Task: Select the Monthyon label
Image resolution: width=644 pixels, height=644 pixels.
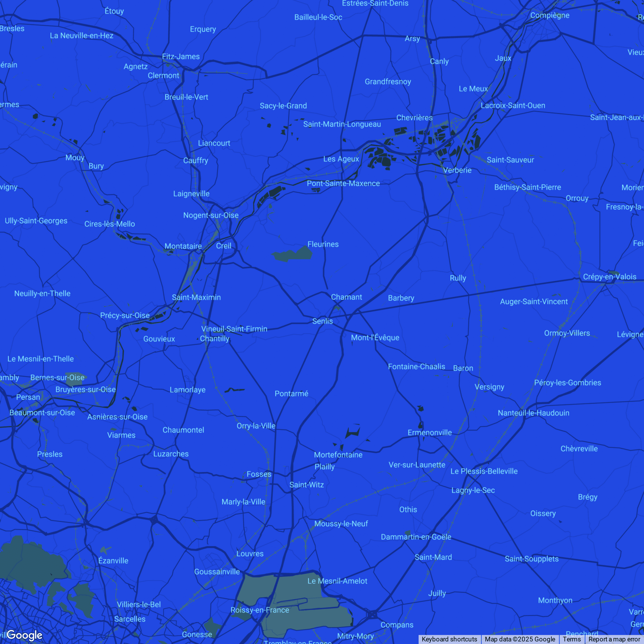Action: [555, 600]
